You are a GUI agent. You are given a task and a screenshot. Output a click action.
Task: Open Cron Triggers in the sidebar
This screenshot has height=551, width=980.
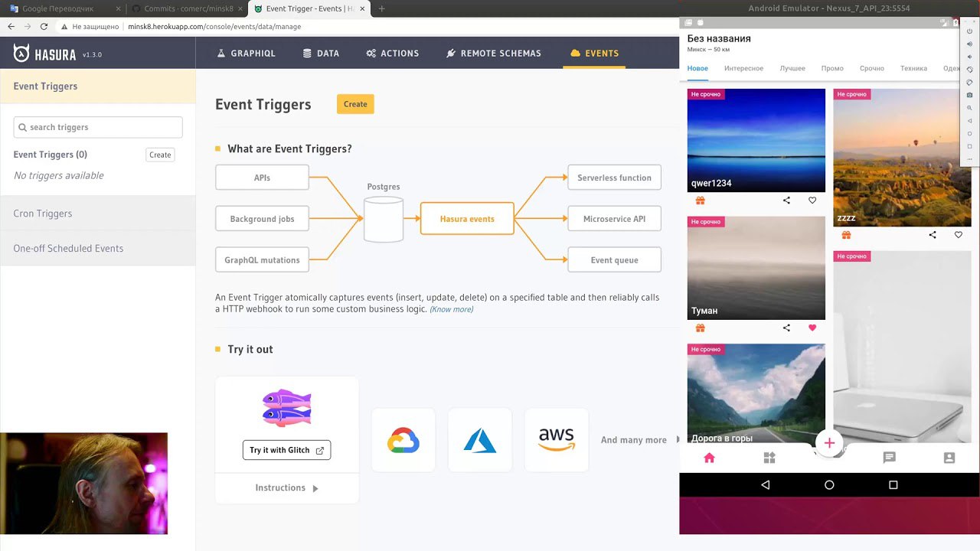98,214
